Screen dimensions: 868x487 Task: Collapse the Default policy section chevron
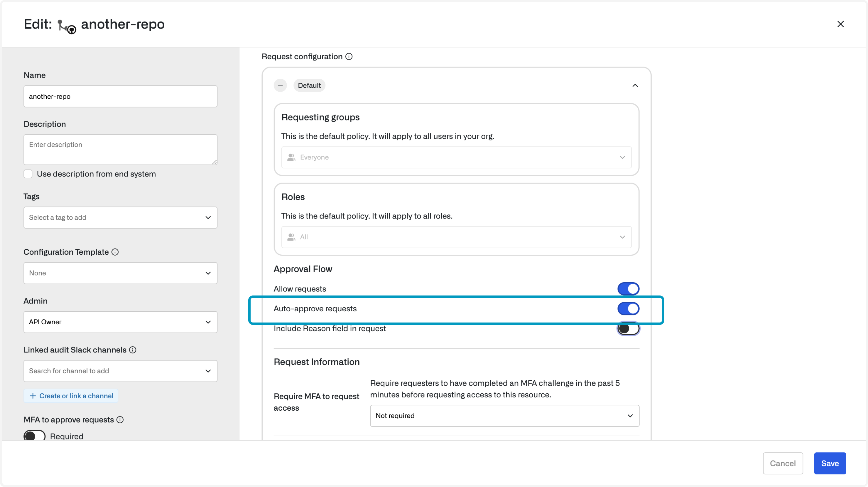click(x=635, y=85)
